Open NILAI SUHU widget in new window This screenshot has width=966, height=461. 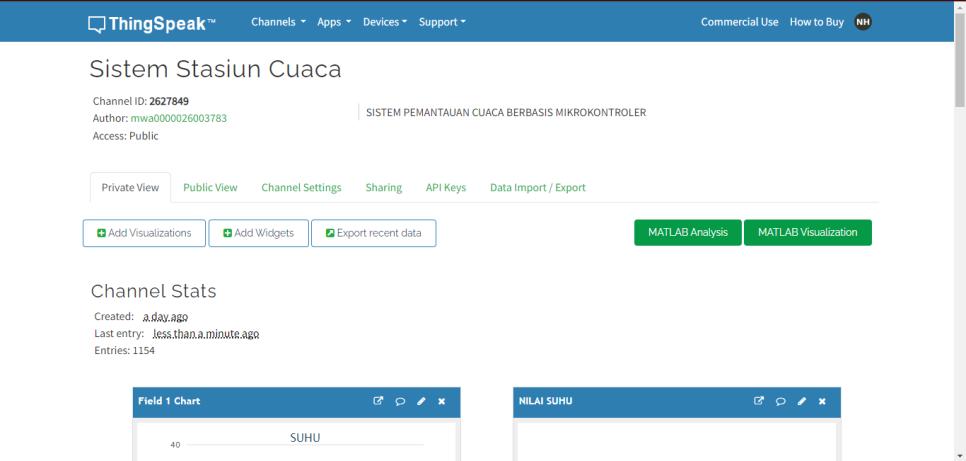tap(759, 401)
